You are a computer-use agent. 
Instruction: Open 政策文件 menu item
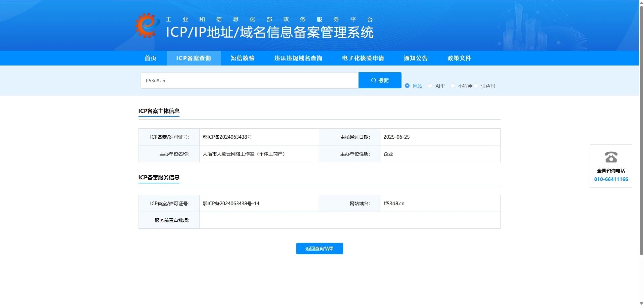[x=459, y=58]
